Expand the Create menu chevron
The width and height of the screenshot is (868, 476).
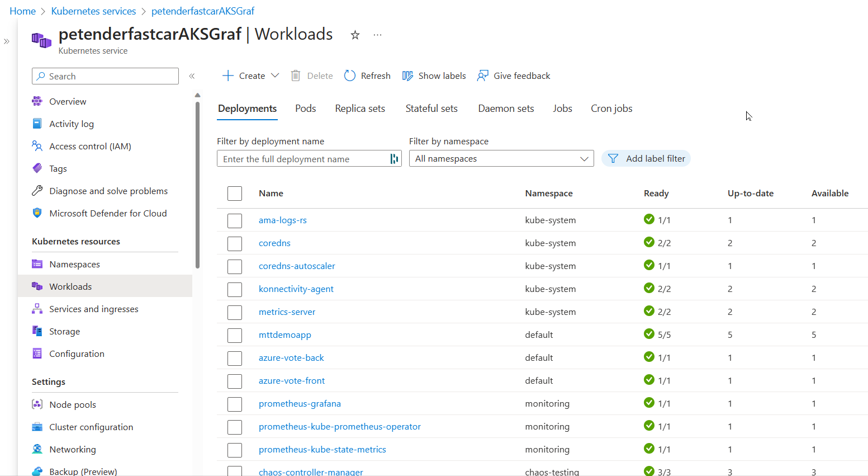click(275, 76)
